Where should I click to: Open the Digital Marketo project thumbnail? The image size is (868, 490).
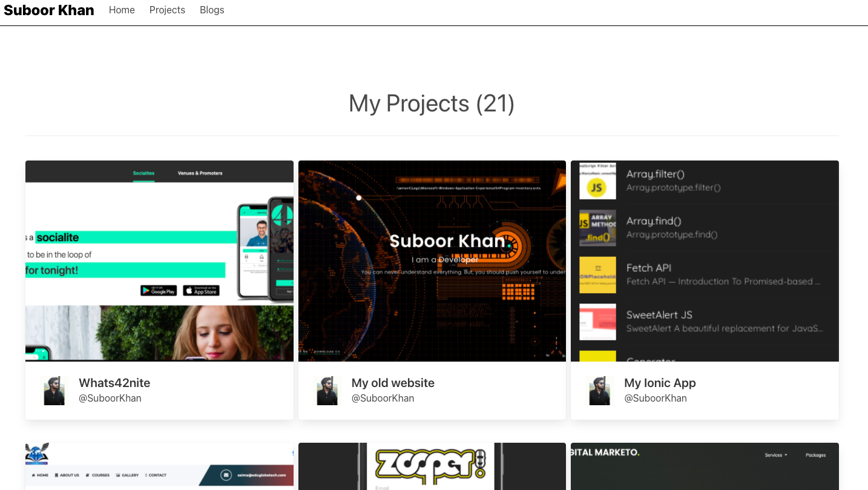(x=705, y=466)
